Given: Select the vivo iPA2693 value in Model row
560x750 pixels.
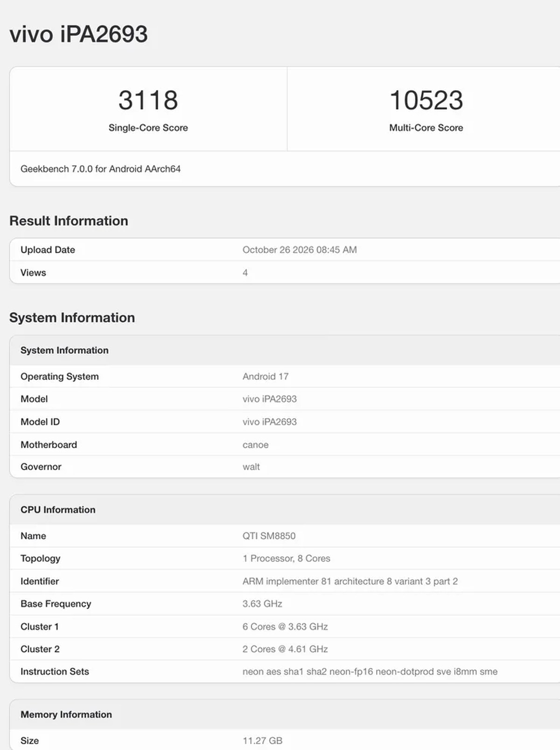Looking at the screenshot, I should 270,399.
